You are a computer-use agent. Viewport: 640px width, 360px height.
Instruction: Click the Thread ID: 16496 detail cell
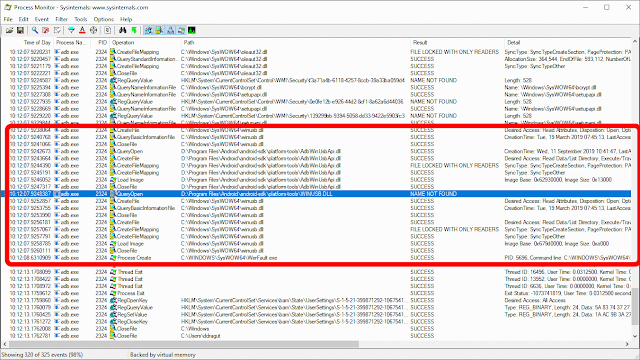(568, 272)
